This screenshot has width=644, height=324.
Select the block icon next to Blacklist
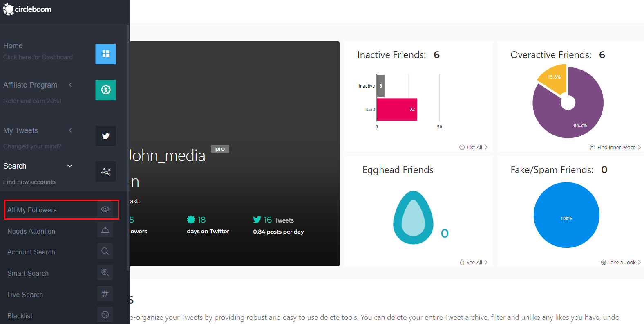[105, 314]
